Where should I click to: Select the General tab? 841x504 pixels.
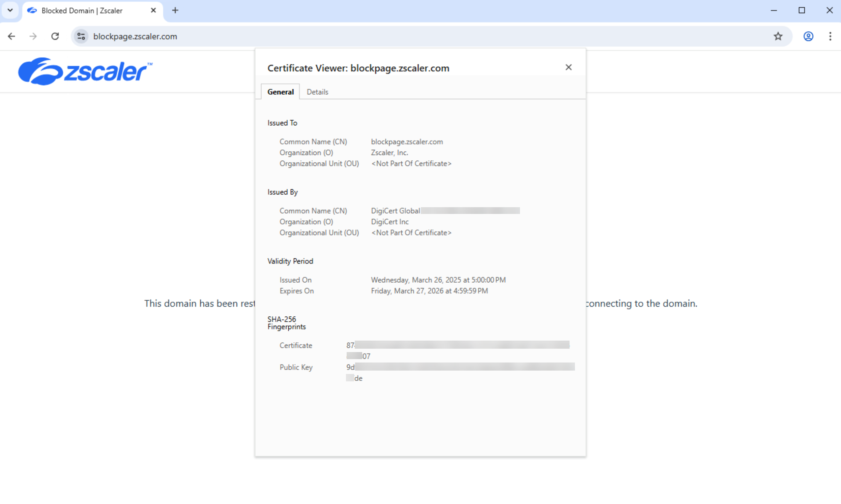(280, 92)
